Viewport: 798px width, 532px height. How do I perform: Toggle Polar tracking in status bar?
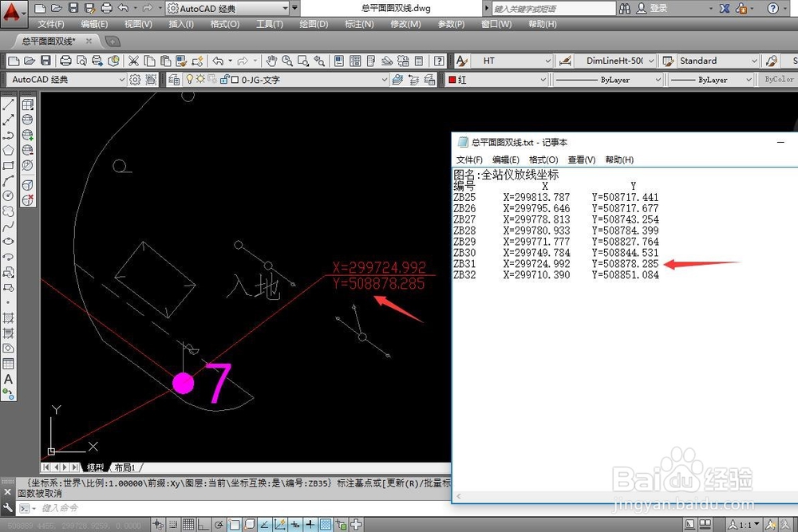point(219,524)
